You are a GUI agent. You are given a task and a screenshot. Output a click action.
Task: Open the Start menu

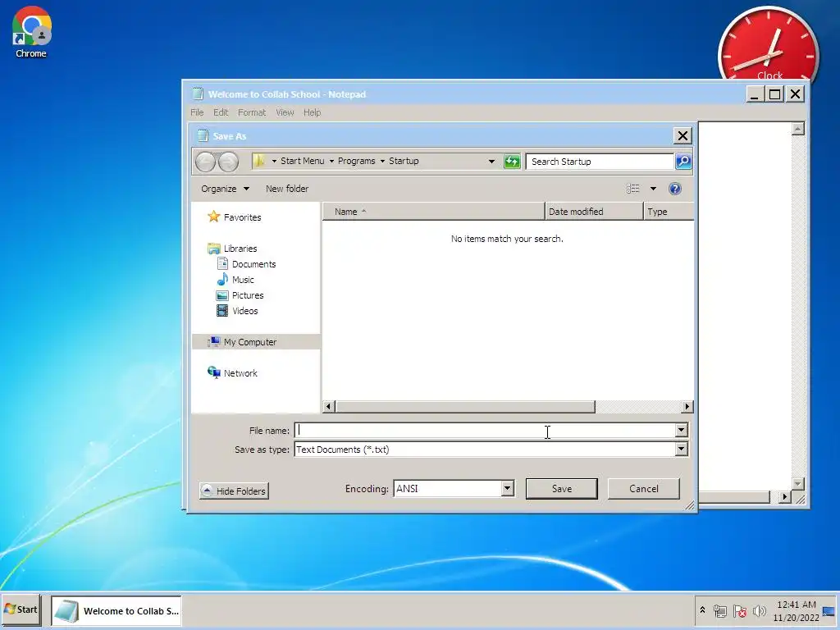(x=21, y=609)
